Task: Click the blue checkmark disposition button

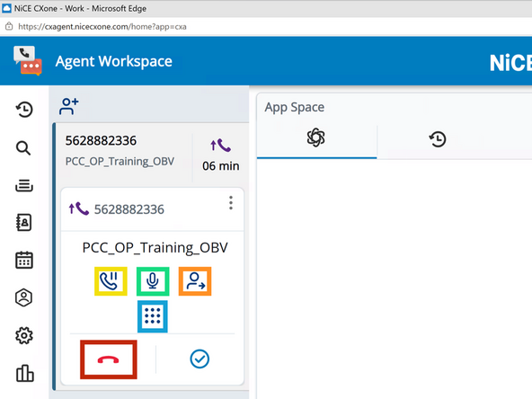Action: point(199,359)
